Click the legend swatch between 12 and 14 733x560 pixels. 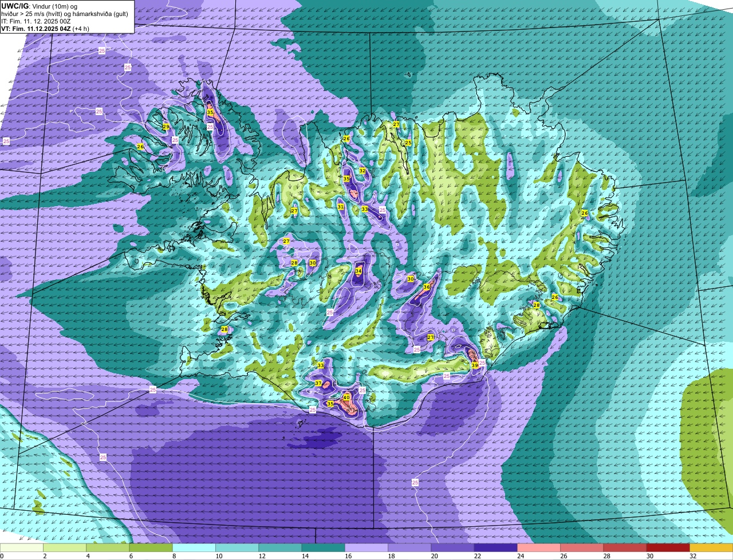280,547
